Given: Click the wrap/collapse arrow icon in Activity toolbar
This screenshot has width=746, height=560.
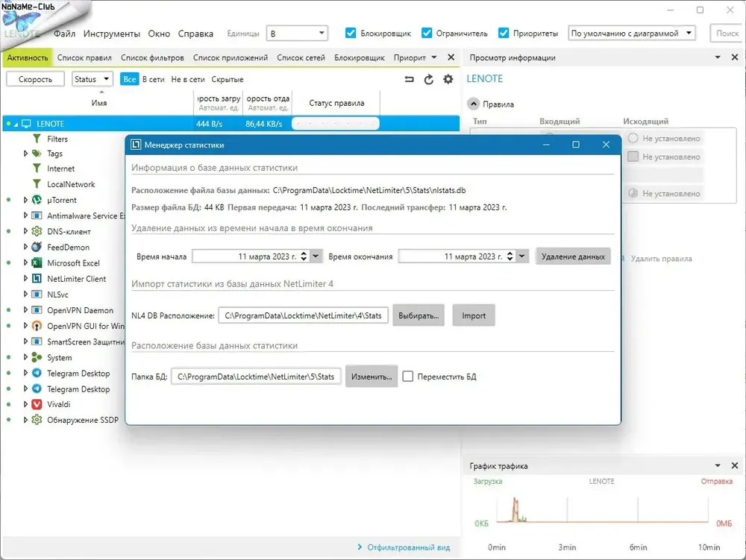Looking at the screenshot, I should coord(409,79).
